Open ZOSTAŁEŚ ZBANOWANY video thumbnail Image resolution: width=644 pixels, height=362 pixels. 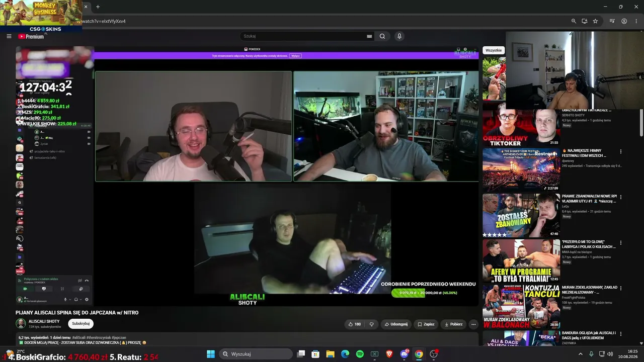(521, 215)
